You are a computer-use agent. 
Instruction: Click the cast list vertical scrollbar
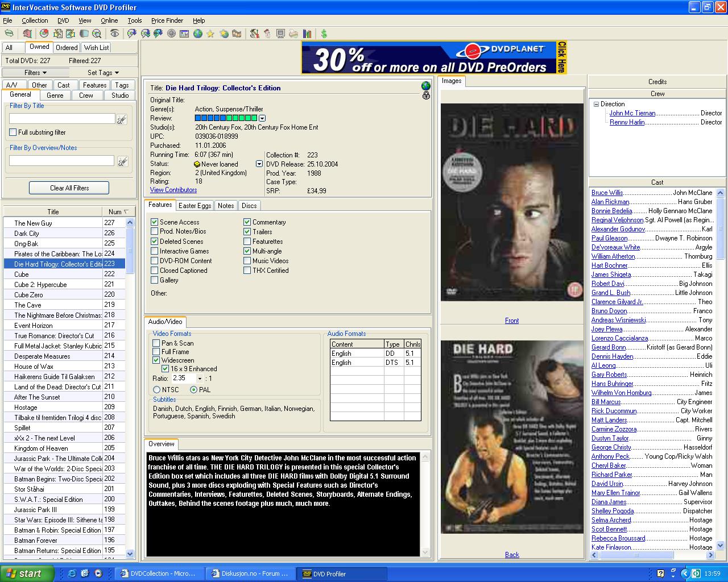click(x=721, y=369)
